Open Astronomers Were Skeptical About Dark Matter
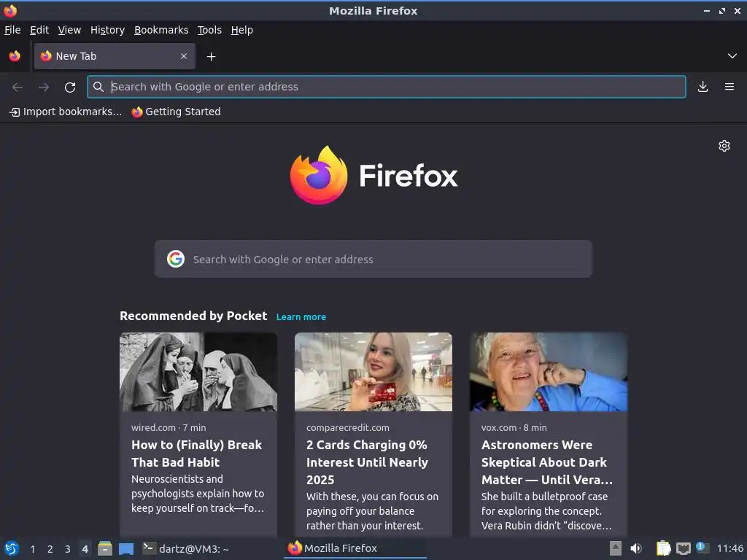This screenshot has height=560, width=747. (x=547, y=462)
